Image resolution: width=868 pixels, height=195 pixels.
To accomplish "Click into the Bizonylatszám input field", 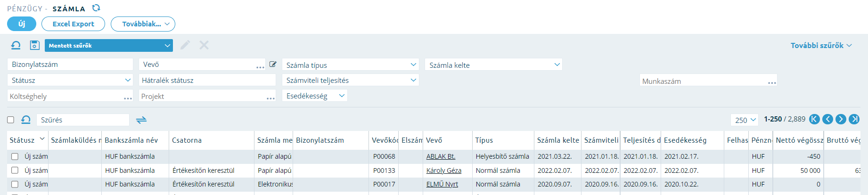I will [70, 65].
